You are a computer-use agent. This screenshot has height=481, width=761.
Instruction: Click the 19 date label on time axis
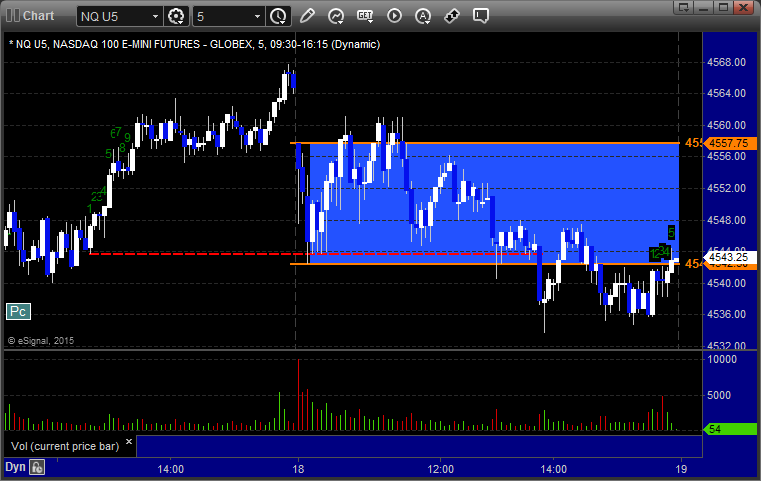pyautogui.click(x=681, y=469)
